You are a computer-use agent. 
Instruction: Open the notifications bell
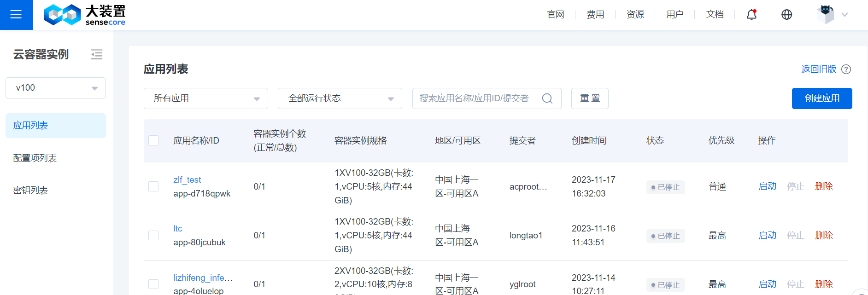[751, 15]
